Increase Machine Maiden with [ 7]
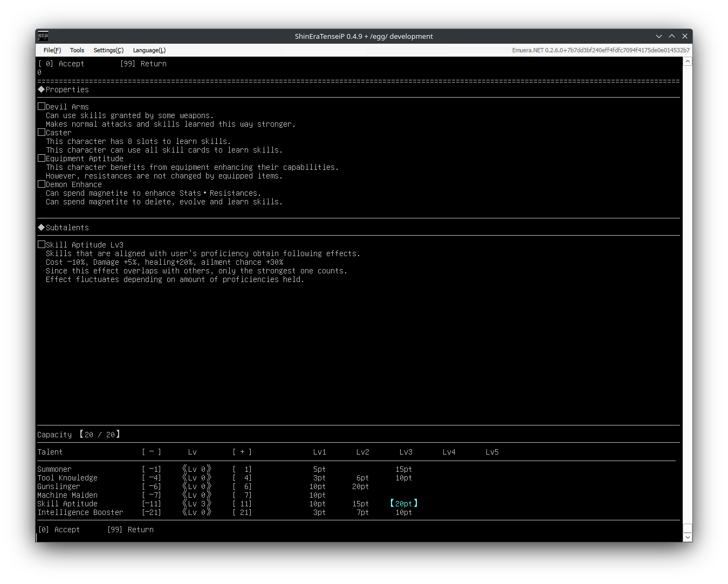 point(242,495)
